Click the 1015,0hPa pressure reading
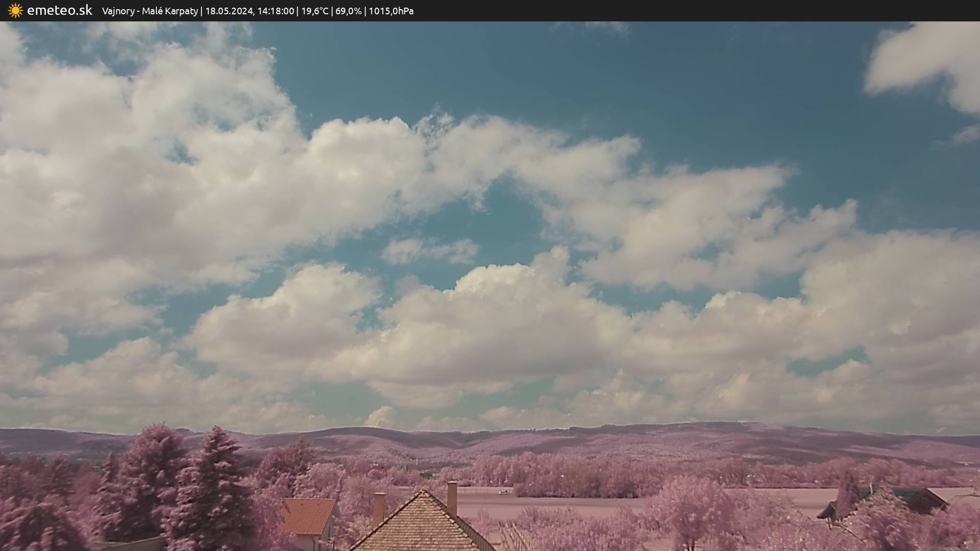Screen dimensions: 980x551 (391, 11)
